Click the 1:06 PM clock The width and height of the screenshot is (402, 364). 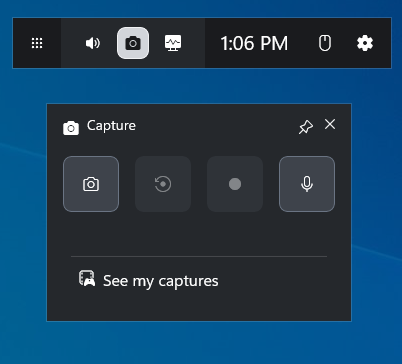tap(254, 43)
